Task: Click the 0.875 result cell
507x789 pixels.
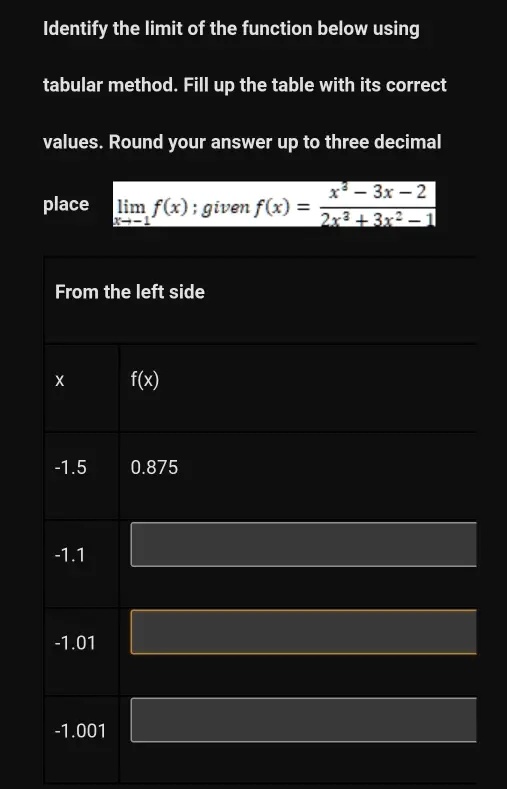Action: 298,476
